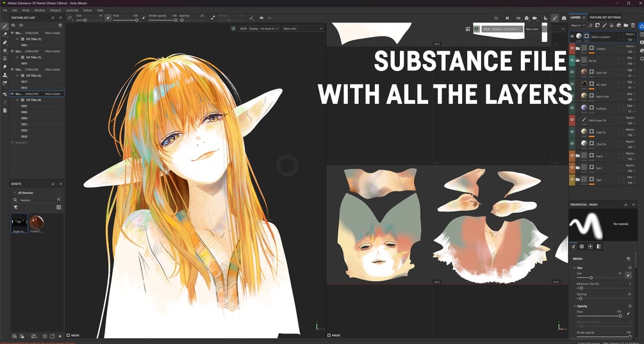Screen dimensions: 644x344
Task: Select the Paint brush tool
Action: 5,26
